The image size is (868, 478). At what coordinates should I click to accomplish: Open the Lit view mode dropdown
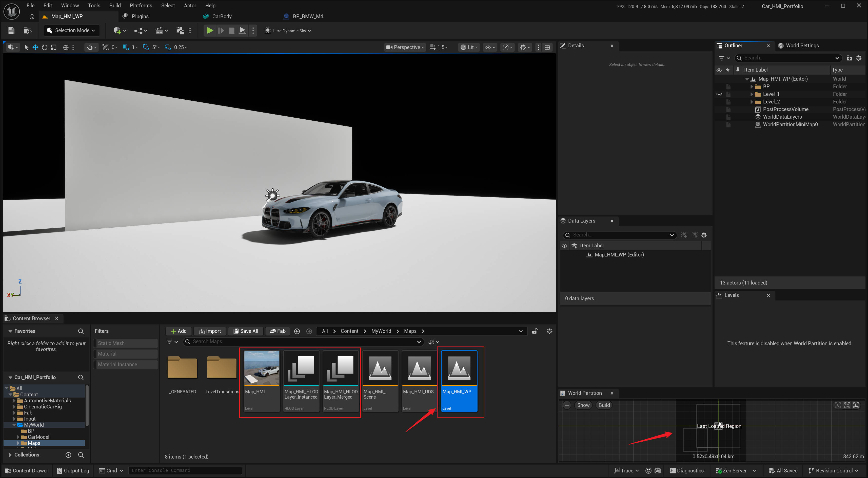(469, 48)
